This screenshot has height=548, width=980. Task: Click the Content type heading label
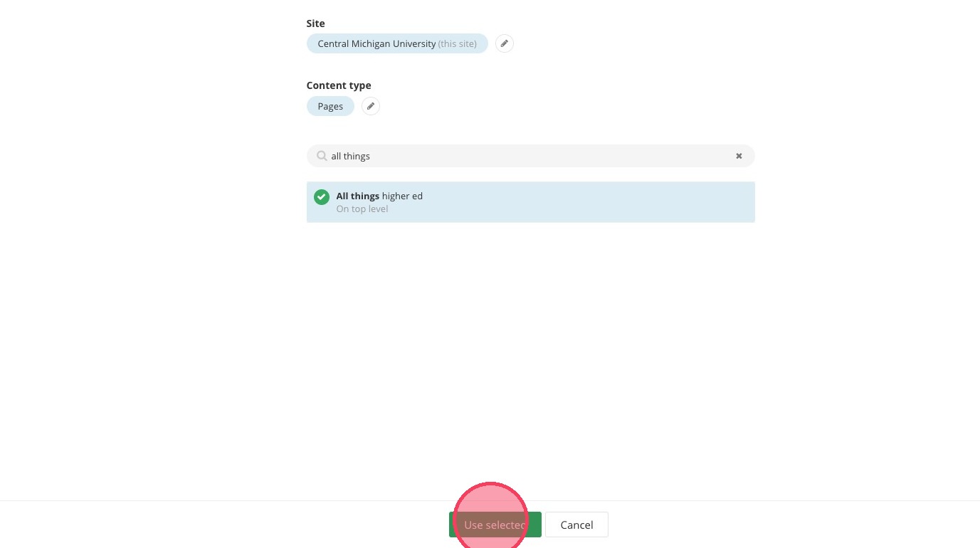(339, 85)
